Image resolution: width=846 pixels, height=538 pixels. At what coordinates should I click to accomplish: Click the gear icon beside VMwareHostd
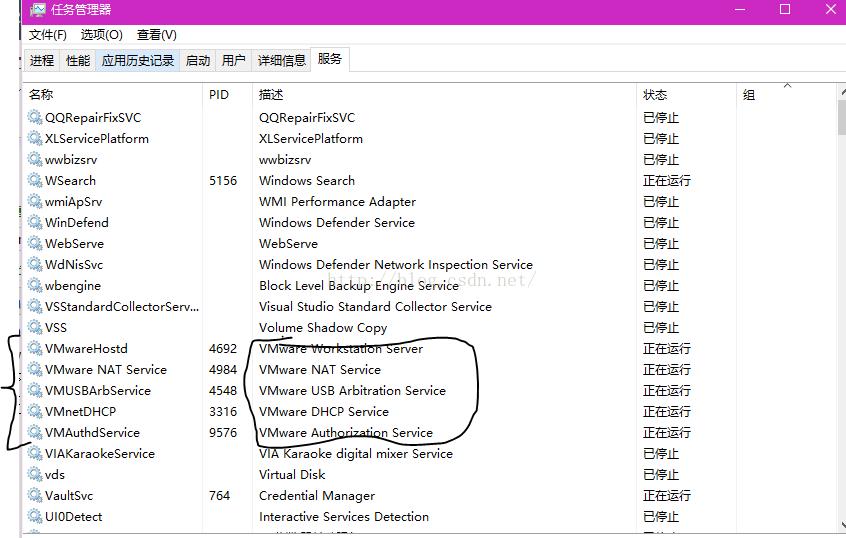coord(35,349)
